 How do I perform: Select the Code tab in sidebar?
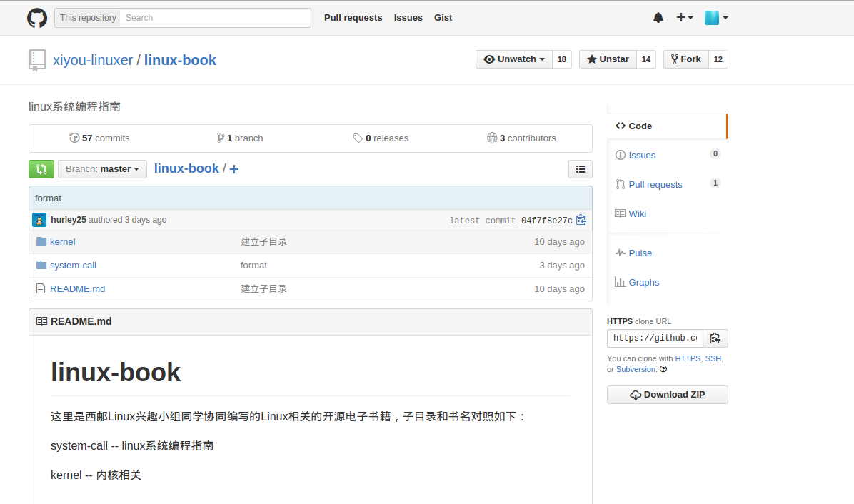(x=667, y=126)
